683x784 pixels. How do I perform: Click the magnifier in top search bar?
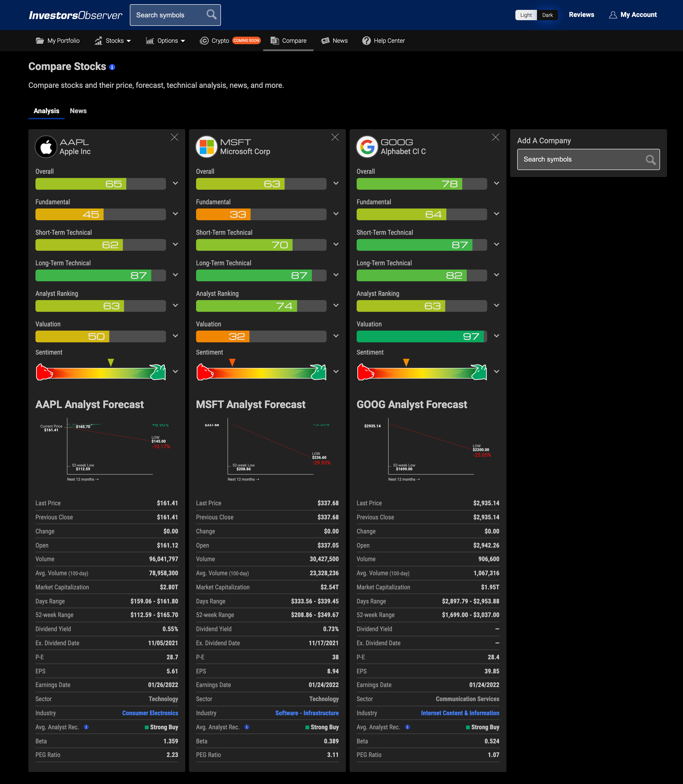click(212, 15)
